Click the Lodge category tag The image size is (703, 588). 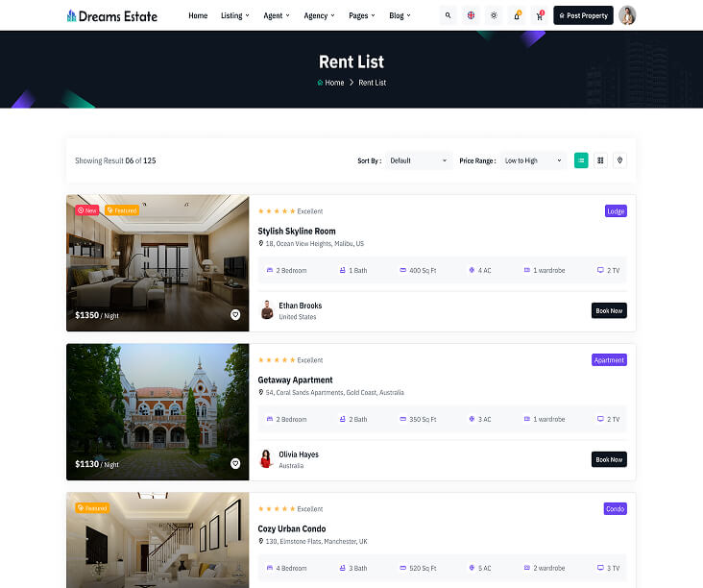[x=616, y=211]
